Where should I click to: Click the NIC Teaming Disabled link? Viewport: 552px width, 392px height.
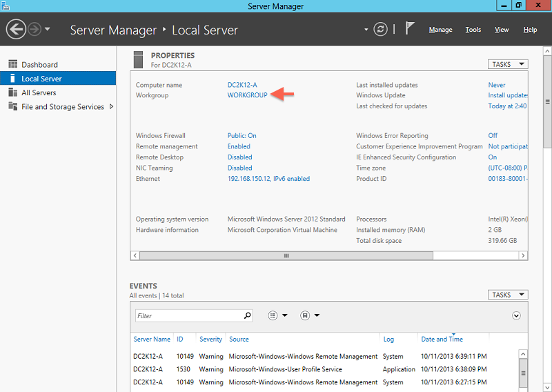click(239, 168)
